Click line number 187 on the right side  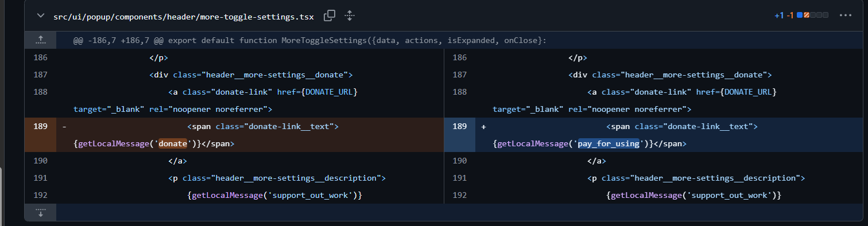click(459, 75)
